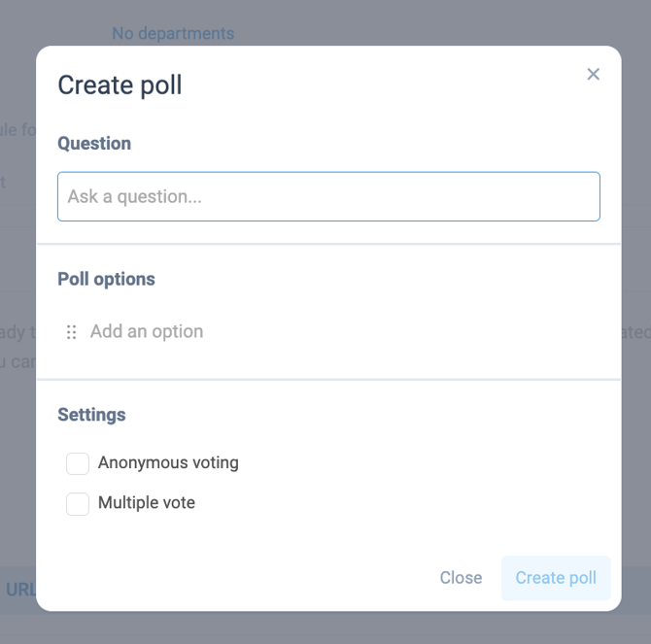Click the Create poll dialog title
The height and width of the screenshot is (644, 651).
tap(120, 85)
